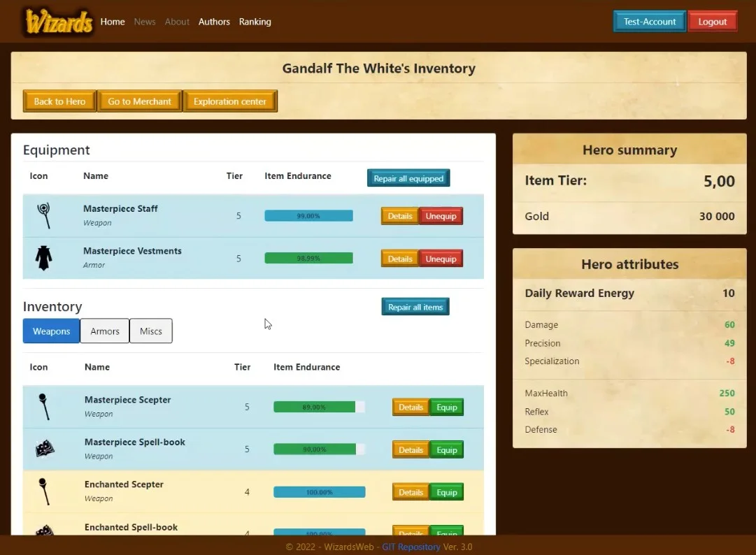Click the Masterpiece Spell-book icon
The image size is (756, 555).
pyautogui.click(x=45, y=449)
